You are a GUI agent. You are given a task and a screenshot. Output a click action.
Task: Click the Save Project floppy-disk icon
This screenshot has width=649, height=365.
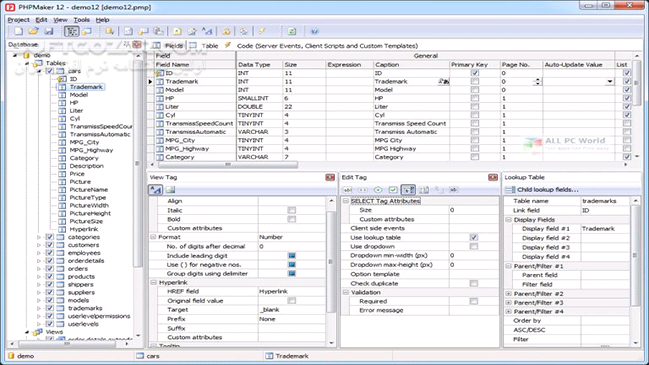(49, 31)
